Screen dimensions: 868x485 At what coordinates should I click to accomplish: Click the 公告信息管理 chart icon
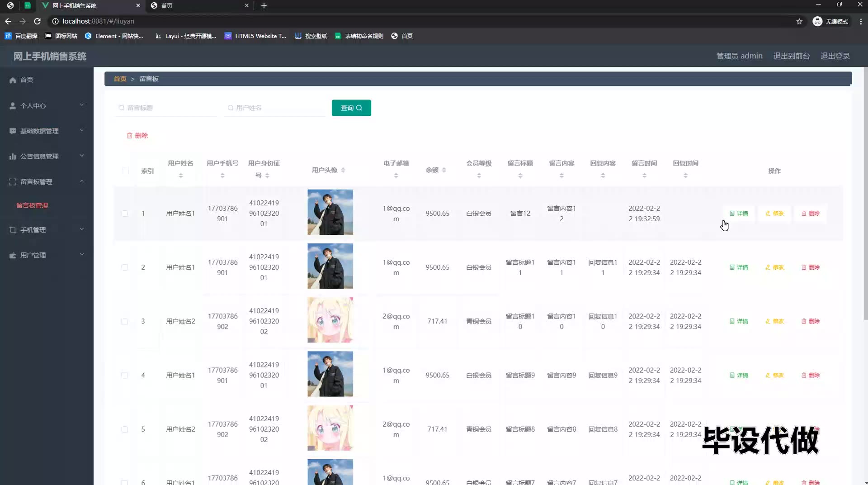click(x=13, y=157)
